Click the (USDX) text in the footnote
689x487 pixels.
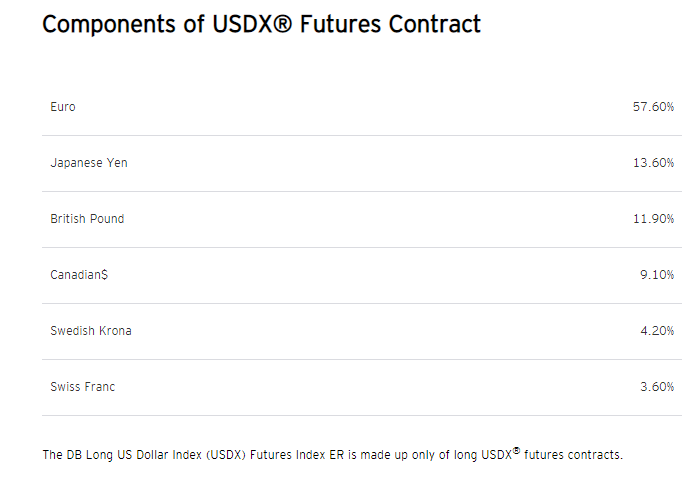coord(225,455)
